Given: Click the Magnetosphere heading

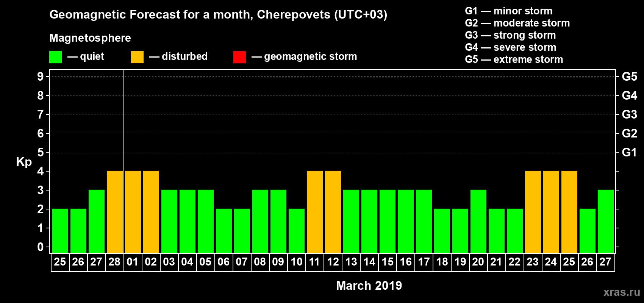Looking at the screenshot, I should tap(90, 38).
